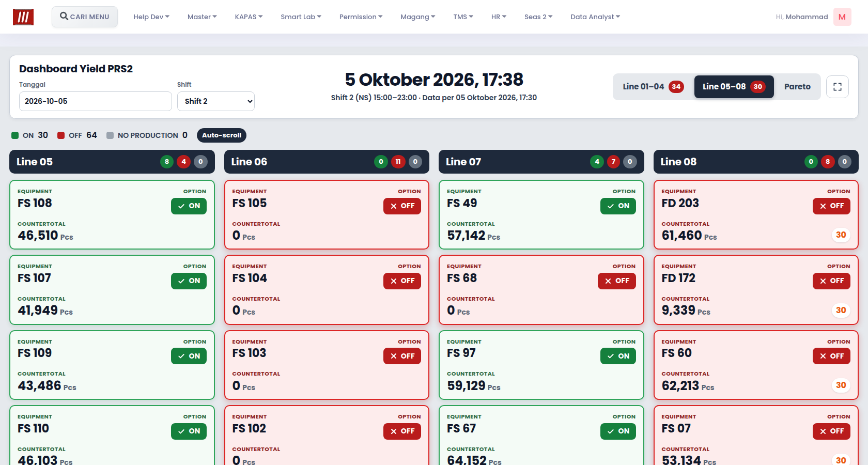The width and height of the screenshot is (868, 465).
Task: Click the Line 08 red OFF count badge
Action: [828, 162]
